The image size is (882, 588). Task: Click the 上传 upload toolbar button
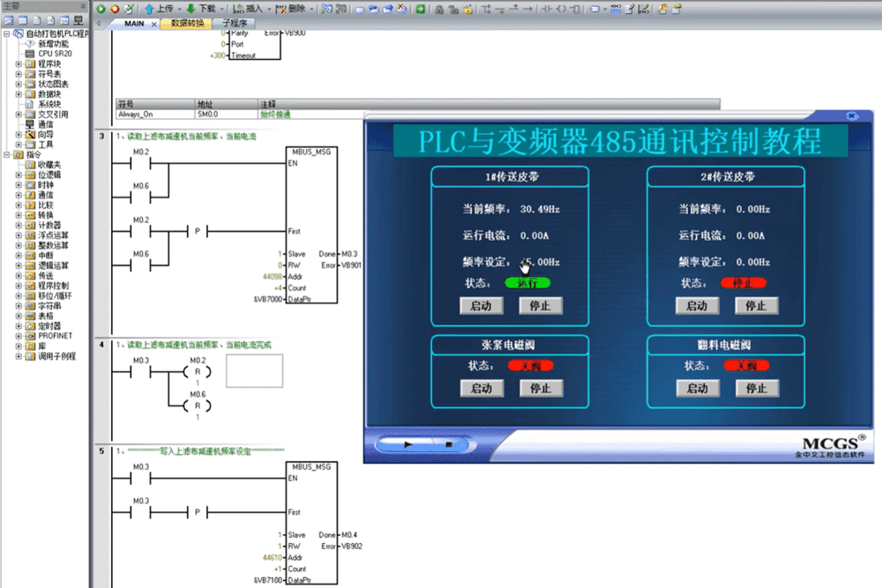[x=157, y=8]
